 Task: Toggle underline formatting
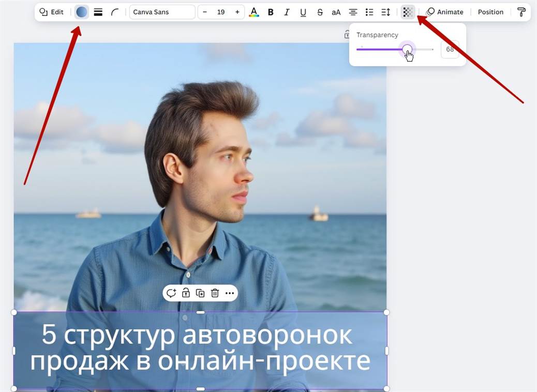tap(303, 12)
